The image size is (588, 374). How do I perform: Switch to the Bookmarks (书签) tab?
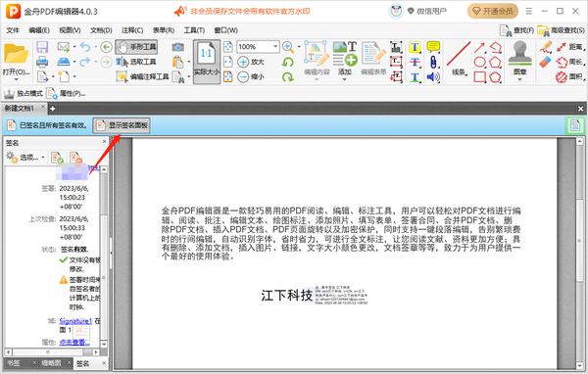point(15,363)
